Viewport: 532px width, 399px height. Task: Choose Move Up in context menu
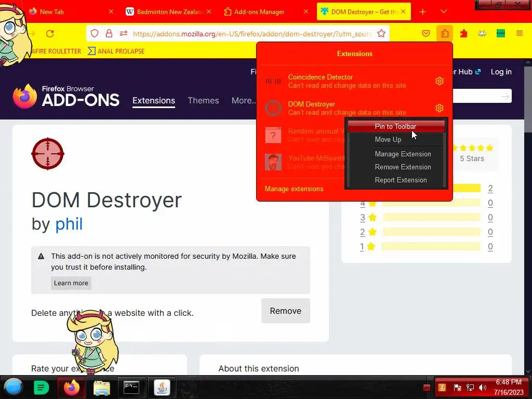pyautogui.click(x=396, y=139)
